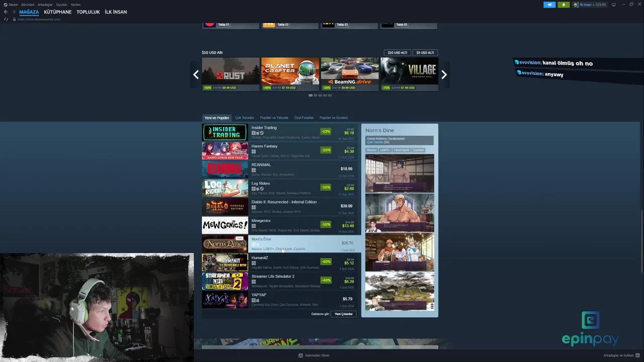Open the green notifications bell
This screenshot has height=362, width=644.
tap(563, 5)
